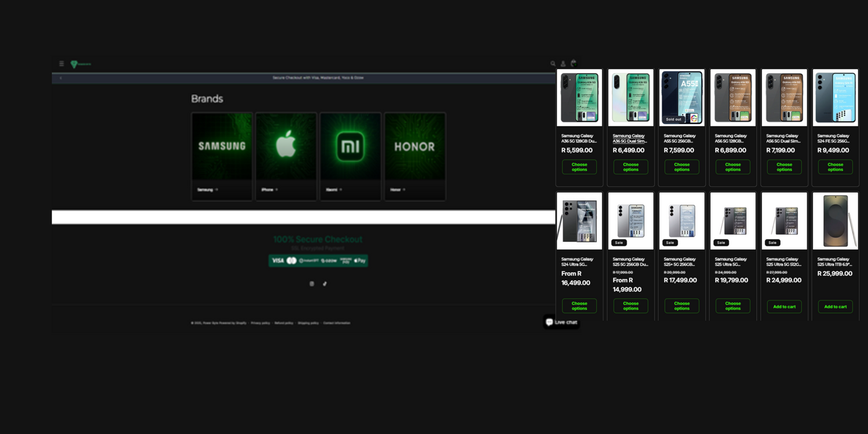The width and height of the screenshot is (868, 434).
Task: Select the Samsung brand card
Action: coord(222,146)
